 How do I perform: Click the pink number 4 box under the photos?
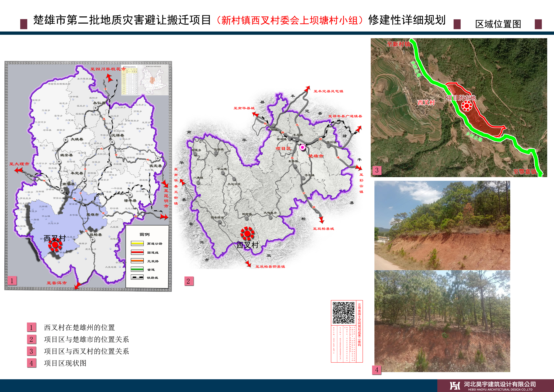377,370
